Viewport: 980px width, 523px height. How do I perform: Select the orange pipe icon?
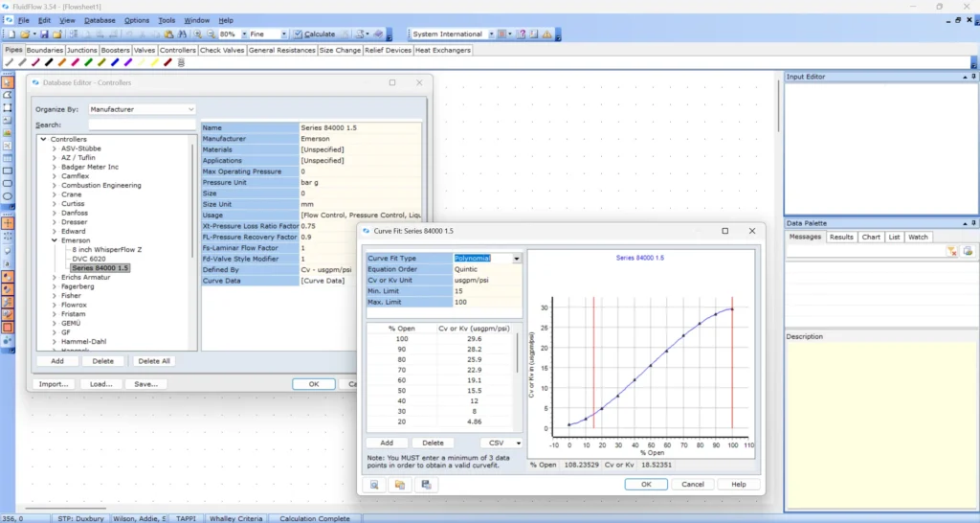click(62, 62)
